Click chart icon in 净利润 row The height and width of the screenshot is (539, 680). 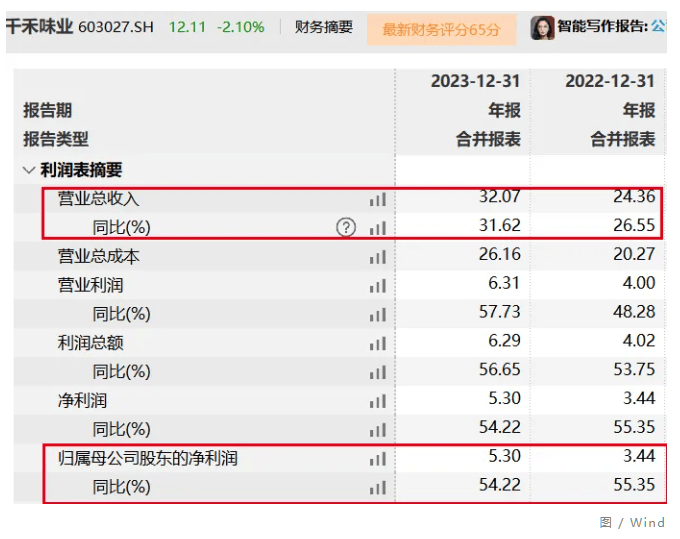pos(378,402)
